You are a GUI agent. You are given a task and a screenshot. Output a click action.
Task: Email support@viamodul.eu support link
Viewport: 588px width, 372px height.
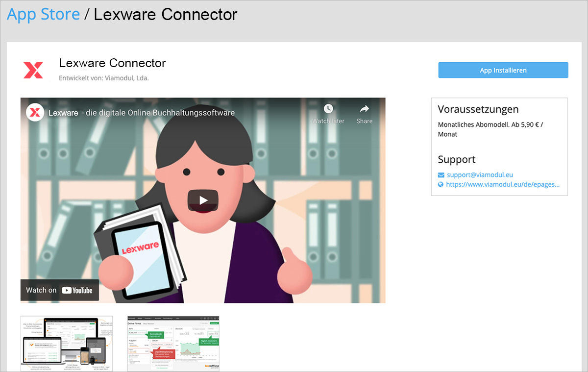[480, 174]
